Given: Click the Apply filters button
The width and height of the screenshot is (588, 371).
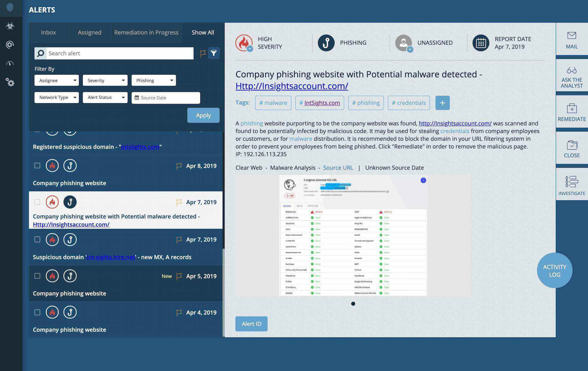Looking at the screenshot, I should [x=203, y=115].
